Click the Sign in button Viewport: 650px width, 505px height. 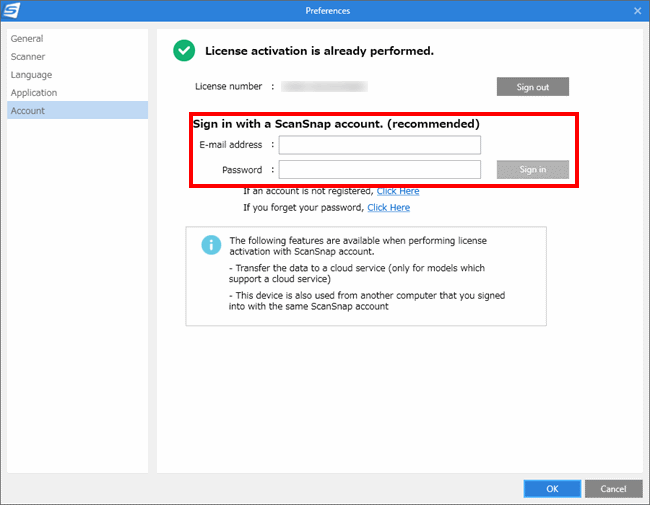(x=533, y=170)
